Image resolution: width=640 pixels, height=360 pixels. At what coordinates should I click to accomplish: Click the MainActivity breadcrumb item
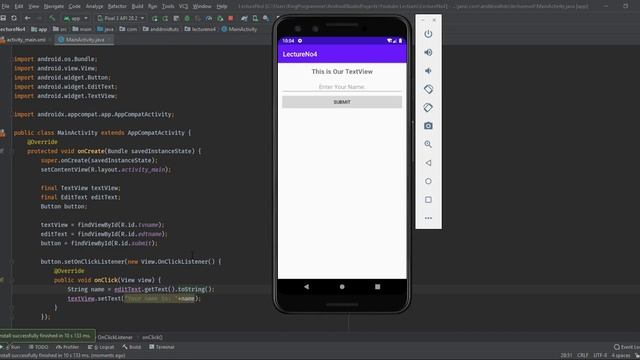[239, 29]
